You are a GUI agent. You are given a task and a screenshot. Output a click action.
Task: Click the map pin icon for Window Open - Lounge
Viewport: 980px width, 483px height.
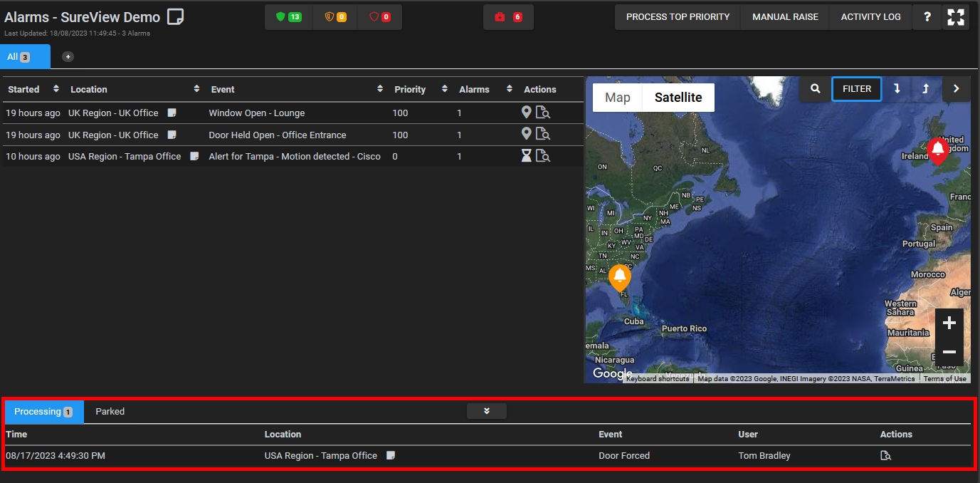tap(527, 113)
